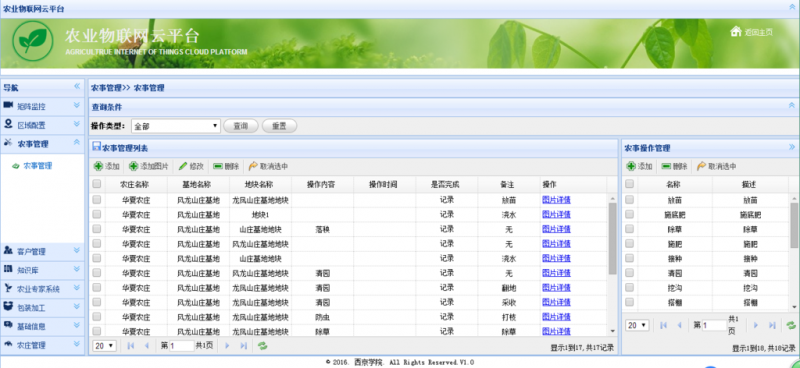Click the 防虫 cell in 操作内容 column
This screenshot has height=368, width=800.
[x=322, y=317]
